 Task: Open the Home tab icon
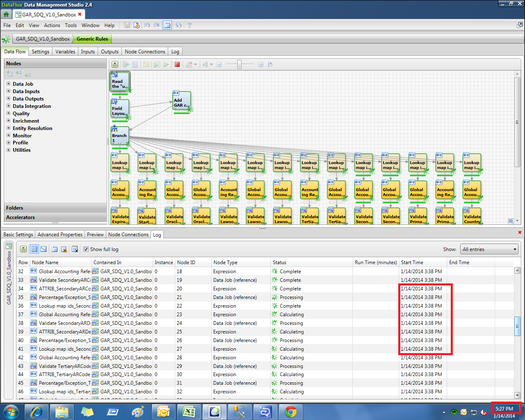pos(6,14)
